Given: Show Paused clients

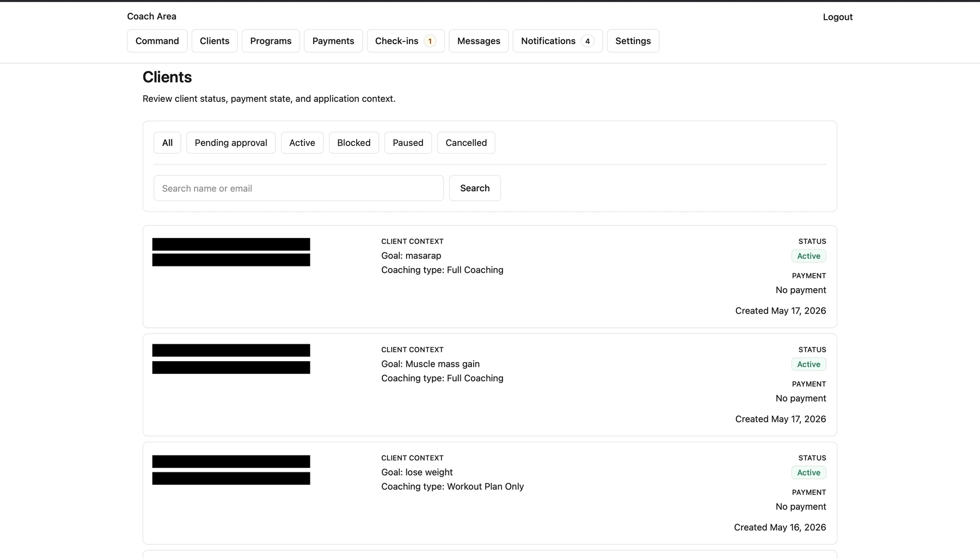Looking at the screenshot, I should click(x=408, y=143).
